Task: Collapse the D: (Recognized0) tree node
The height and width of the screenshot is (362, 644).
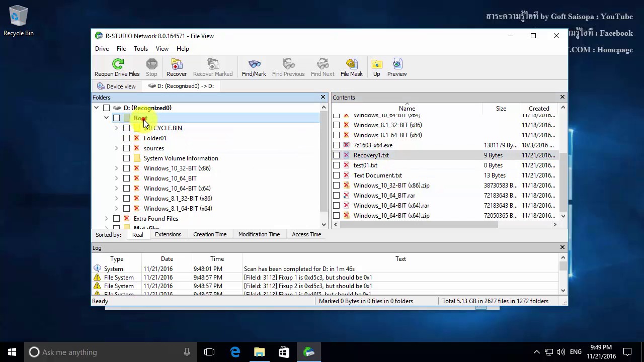Action: pyautogui.click(x=96, y=108)
